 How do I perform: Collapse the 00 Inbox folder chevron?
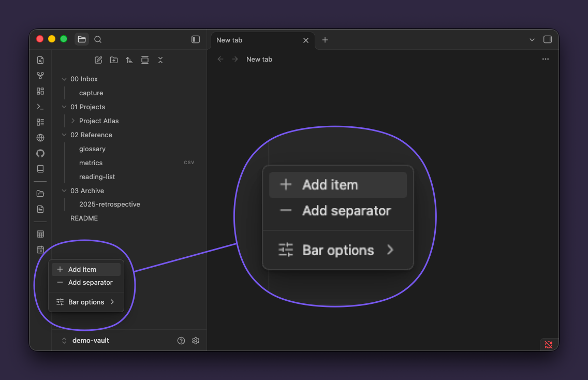pyautogui.click(x=64, y=79)
